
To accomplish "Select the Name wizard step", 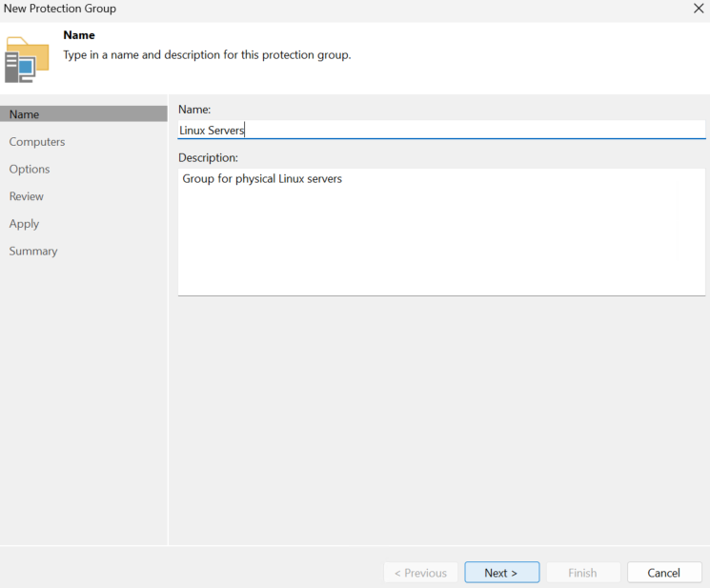I will [x=84, y=114].
